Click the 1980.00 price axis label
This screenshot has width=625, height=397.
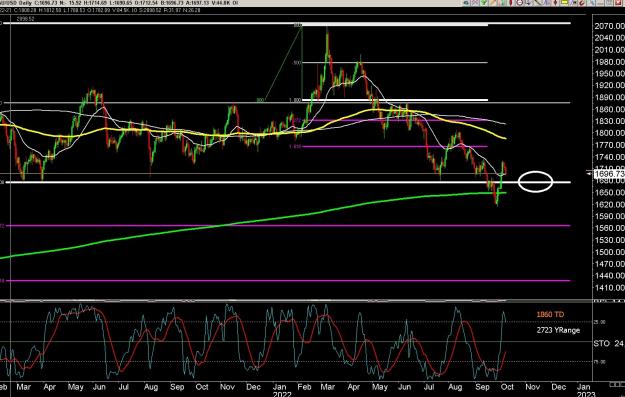click(x=609, y=62)
